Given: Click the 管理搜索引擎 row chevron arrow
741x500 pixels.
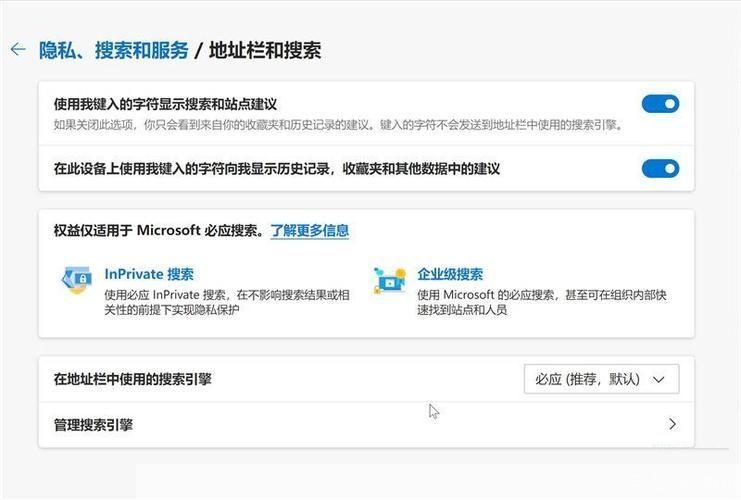Looking at the screenshot, I should [672, 424].
